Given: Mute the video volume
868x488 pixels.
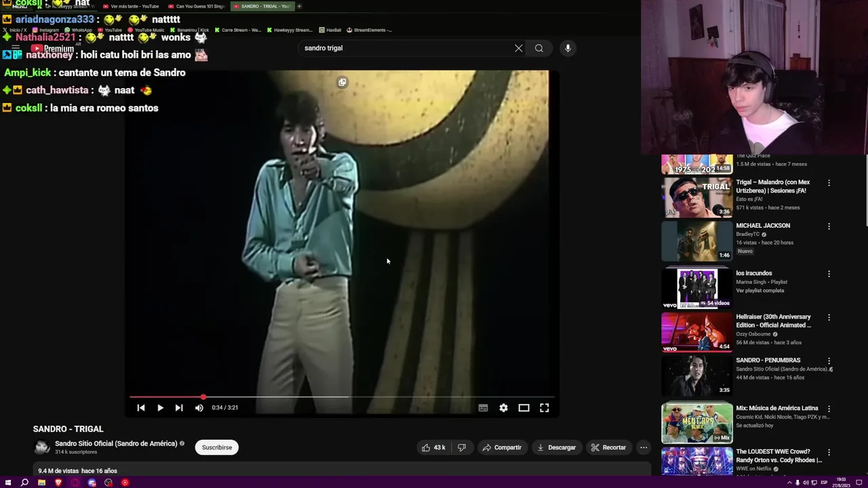Looking at the screenshot, I should coord(199,408).
